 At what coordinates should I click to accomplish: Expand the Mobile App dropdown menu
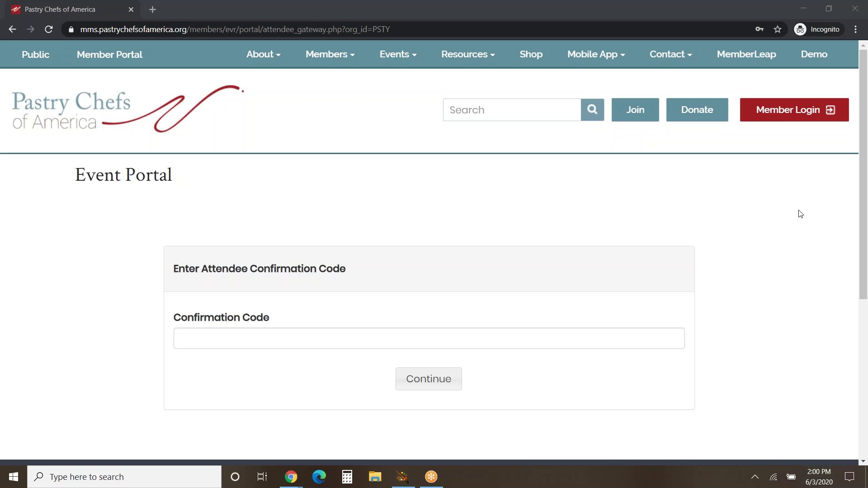(596, 54)
